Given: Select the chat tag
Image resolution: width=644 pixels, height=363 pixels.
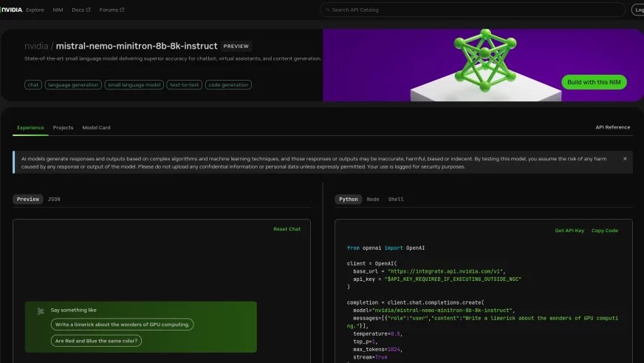Looking at the screenshot, I should (33, 85).
